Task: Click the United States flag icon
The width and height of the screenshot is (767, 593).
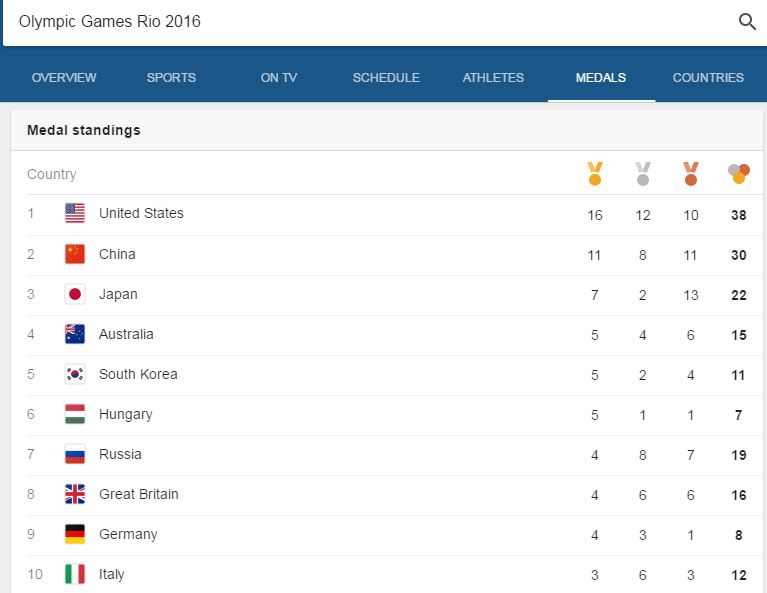Action: pyautogui.click(x=75, y=213)
